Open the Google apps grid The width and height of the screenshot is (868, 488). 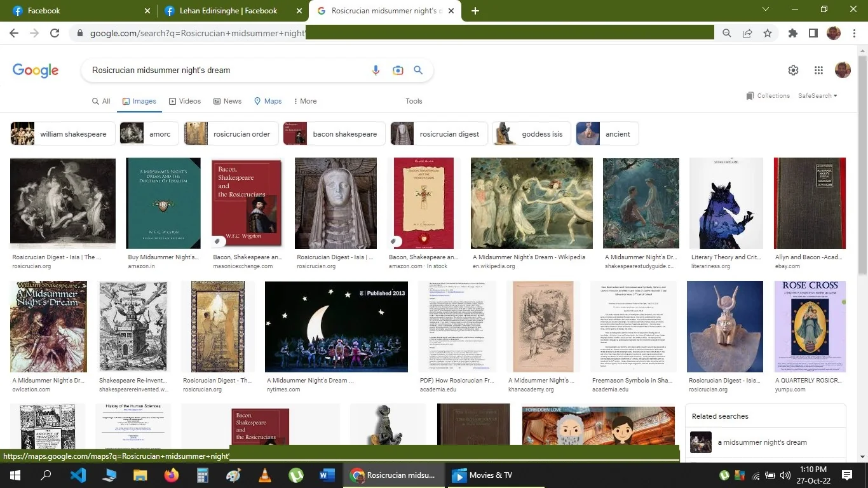tap(818, 71)
